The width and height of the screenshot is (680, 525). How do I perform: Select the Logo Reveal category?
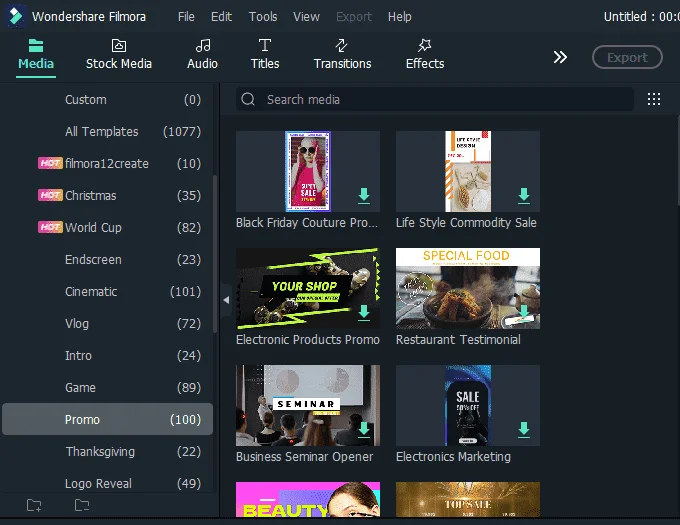pyautogui.click(x=107, y=483)
